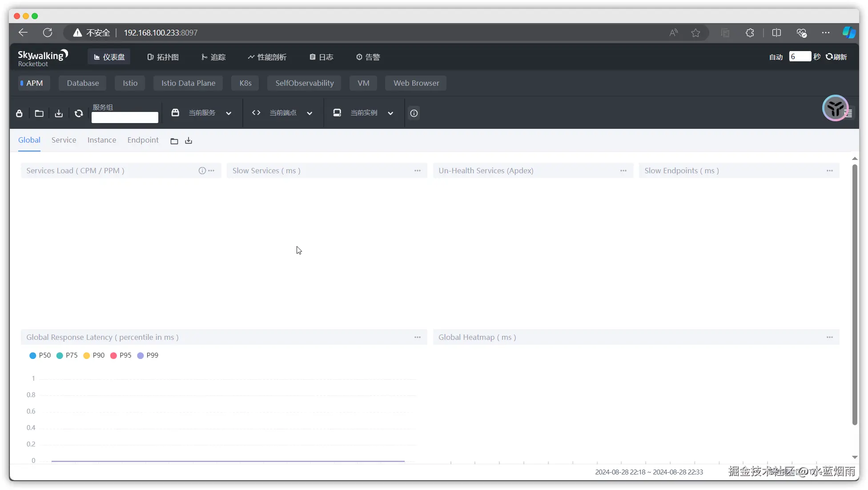
Task: Click the folder import icon in toolbar
Action: [x=39, y=113]
